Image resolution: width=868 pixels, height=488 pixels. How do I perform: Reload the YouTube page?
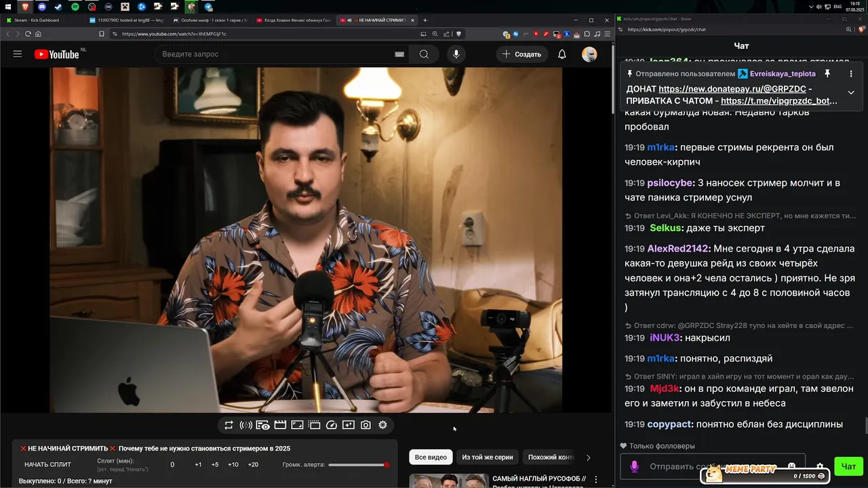click(28, 34)
